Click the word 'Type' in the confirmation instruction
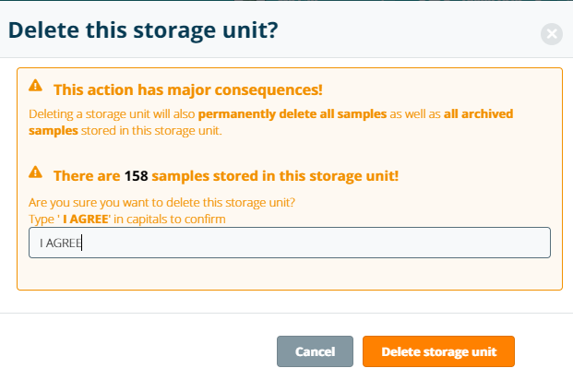 coord(42,219)
